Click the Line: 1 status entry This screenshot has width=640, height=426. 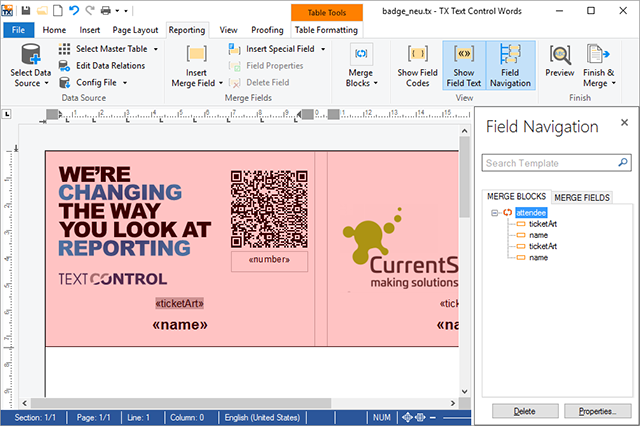point(138,417)
